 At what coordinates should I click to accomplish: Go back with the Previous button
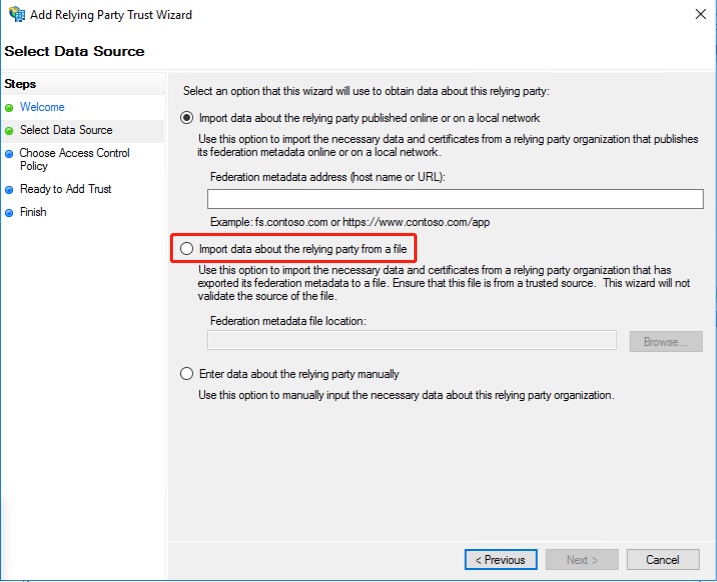click(x=501, y=560)
